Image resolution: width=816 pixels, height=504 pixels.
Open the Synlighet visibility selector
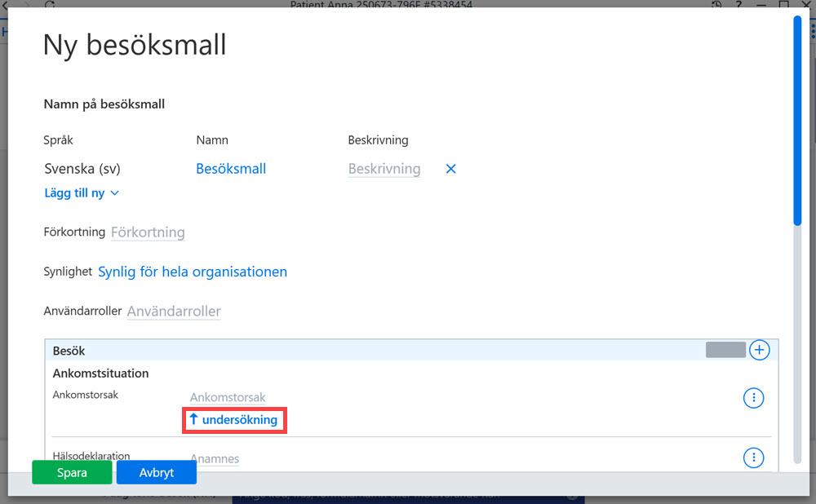(193, 272)
